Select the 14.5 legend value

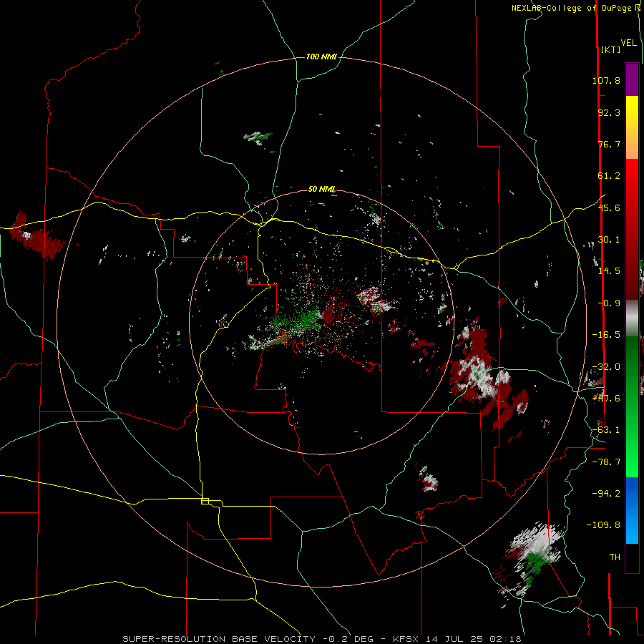click(609, 271)
